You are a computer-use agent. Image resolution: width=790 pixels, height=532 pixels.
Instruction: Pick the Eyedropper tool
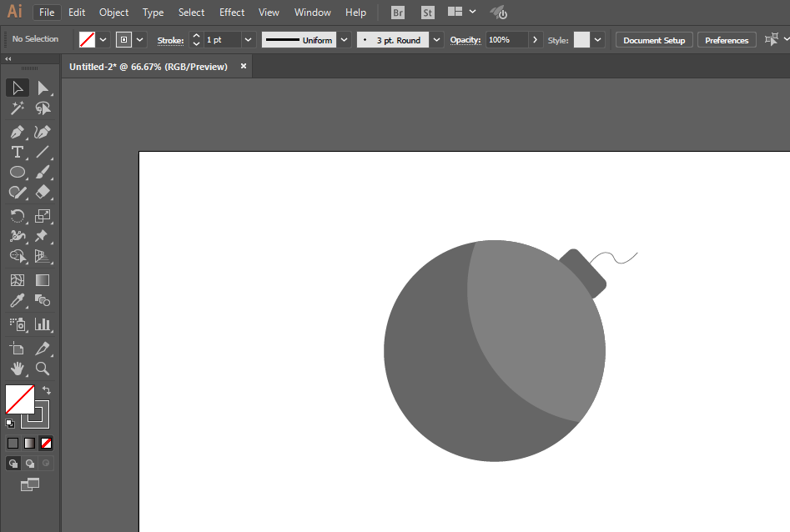pos(18,301)
